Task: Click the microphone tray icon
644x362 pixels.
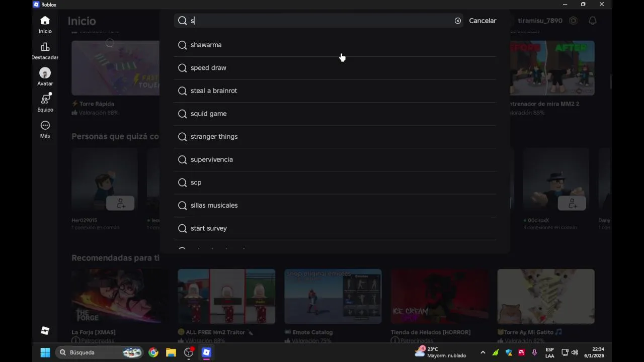Action: pos(534,352)
